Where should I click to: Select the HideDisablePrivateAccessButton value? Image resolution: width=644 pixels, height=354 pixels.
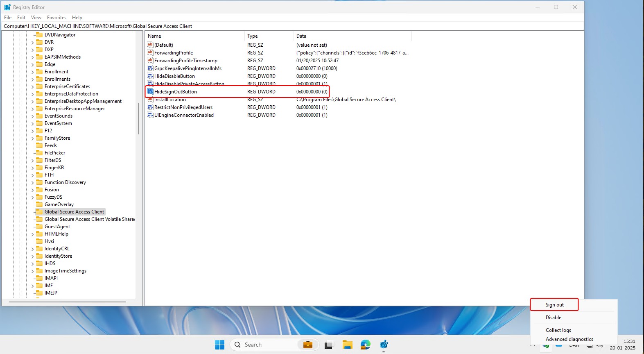tap(189, 84)
